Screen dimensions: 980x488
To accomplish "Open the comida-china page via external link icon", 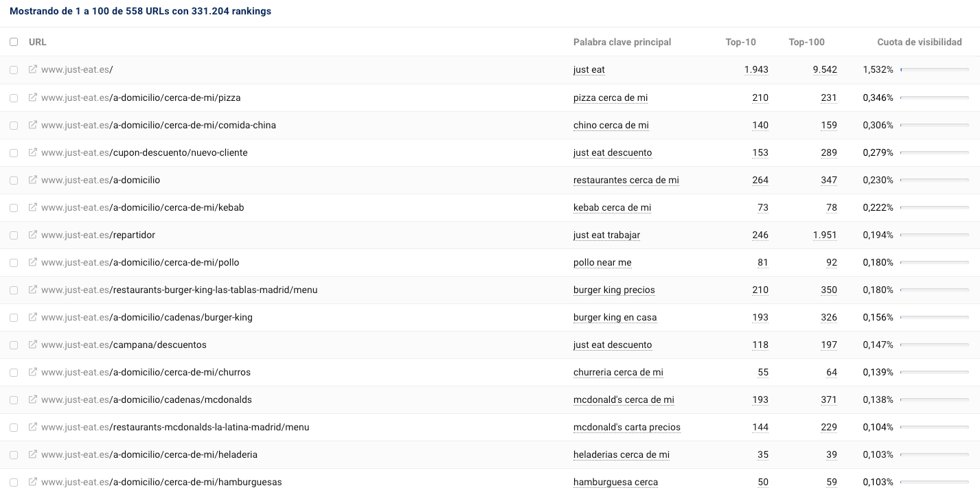I will pos(32,125).
